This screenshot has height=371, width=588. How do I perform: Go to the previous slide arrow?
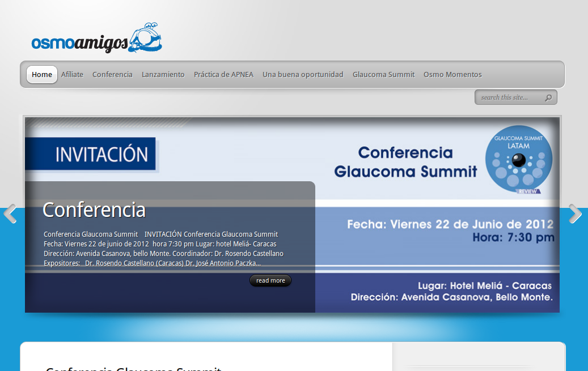10,214
